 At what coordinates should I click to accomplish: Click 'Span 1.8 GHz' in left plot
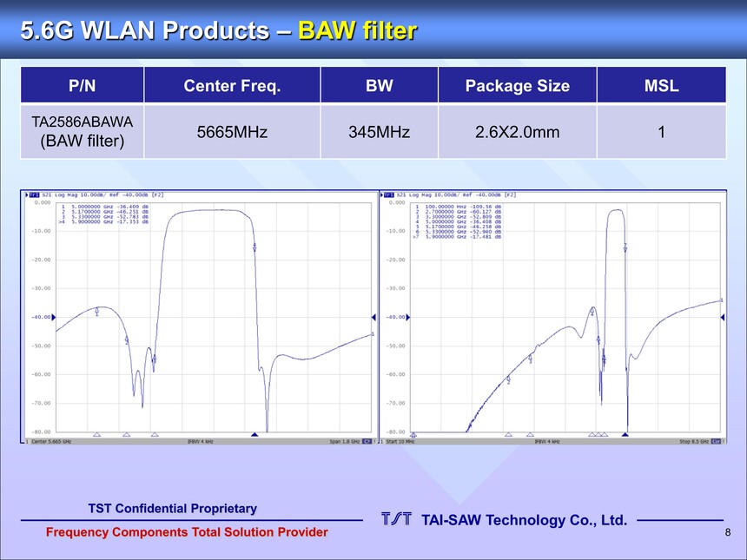tap(345, 441)
